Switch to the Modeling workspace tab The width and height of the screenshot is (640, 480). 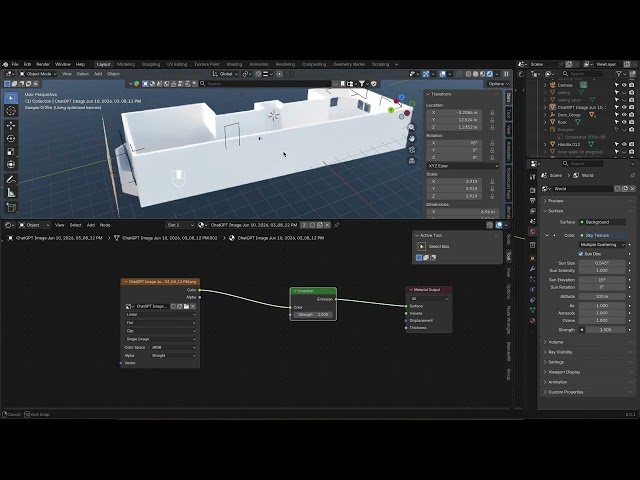(126, 64)
